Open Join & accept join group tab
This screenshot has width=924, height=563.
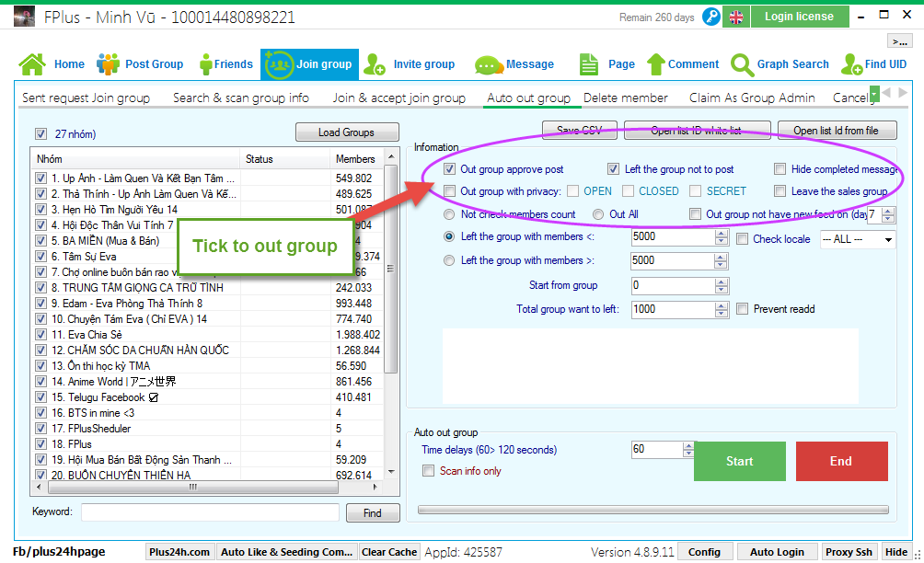pyautogui.click(x=398, y=98)
